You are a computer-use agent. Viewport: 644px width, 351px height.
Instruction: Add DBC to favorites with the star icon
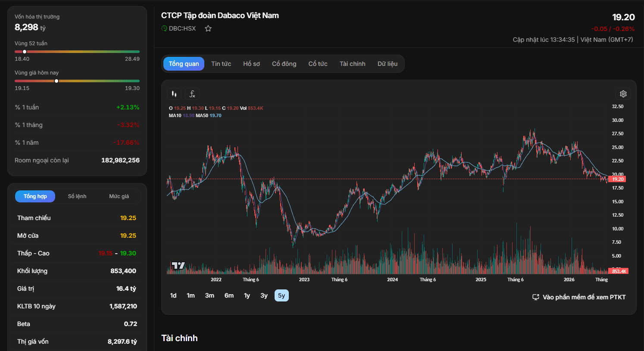(x=208, y=28)
